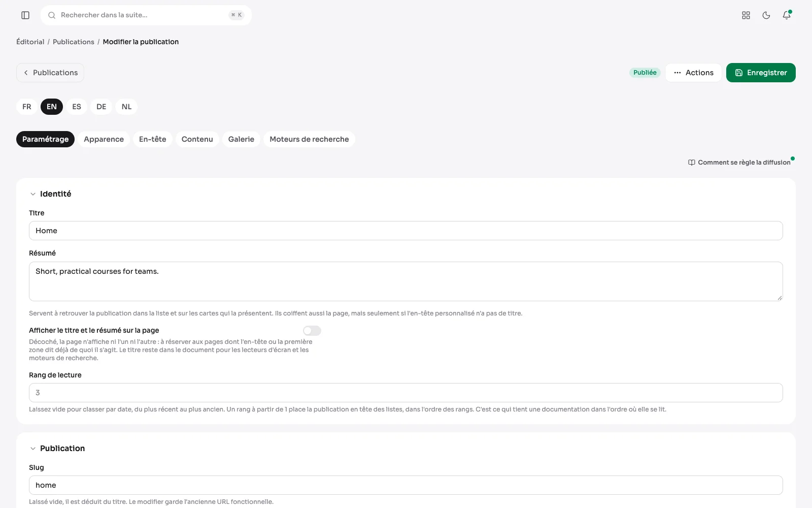Click the search magnifier icon
This screenshot has height=508, width=812.
click(52, 15)
